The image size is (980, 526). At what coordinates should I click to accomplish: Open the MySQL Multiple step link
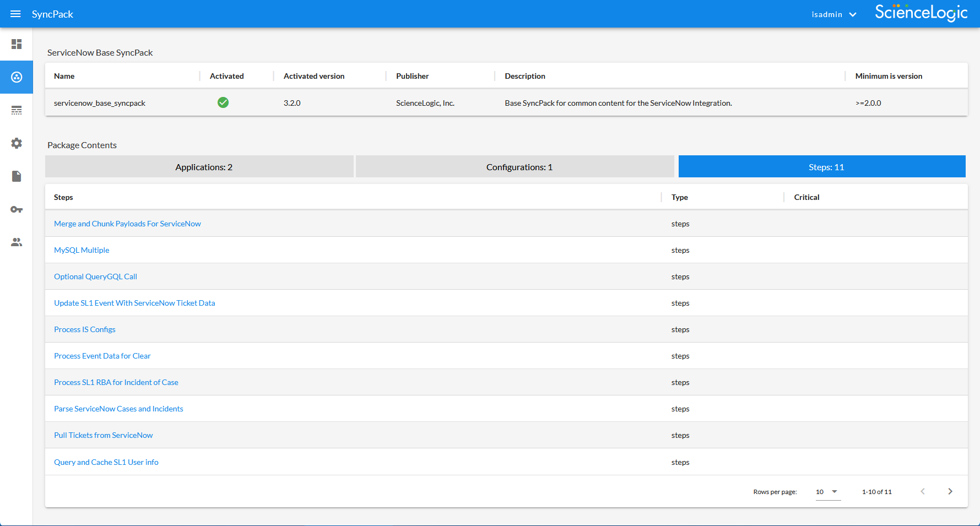pyautogui.click(x=82, y=250)
